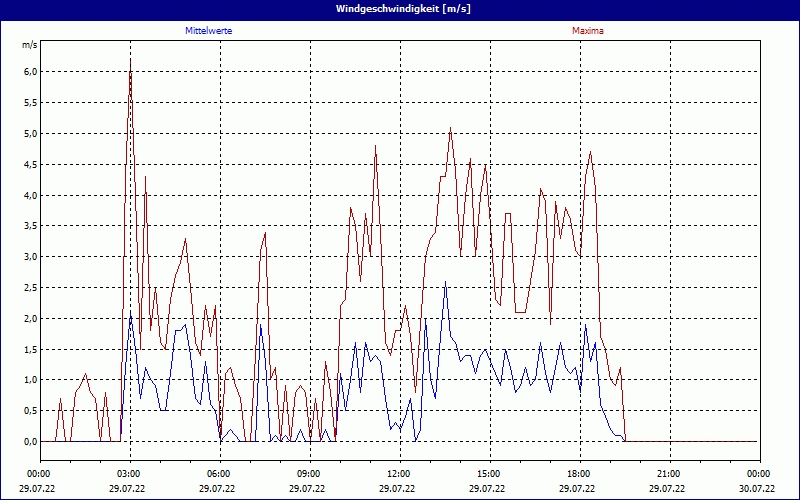Click the 21:00 time axis label
The height and width of the screenshot is (500, 800).
pos(668,474)
